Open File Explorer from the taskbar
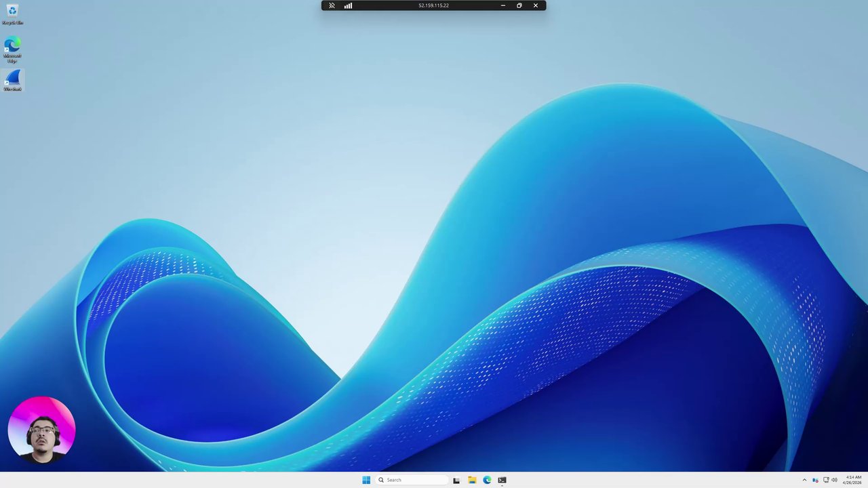The image size is (868, 488). point(472,480)
